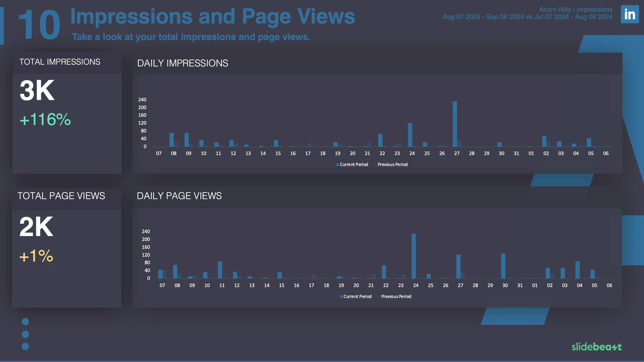
Task: Click the Previous Period legend swatch in Daily Impressions
Action: (376, 165)
